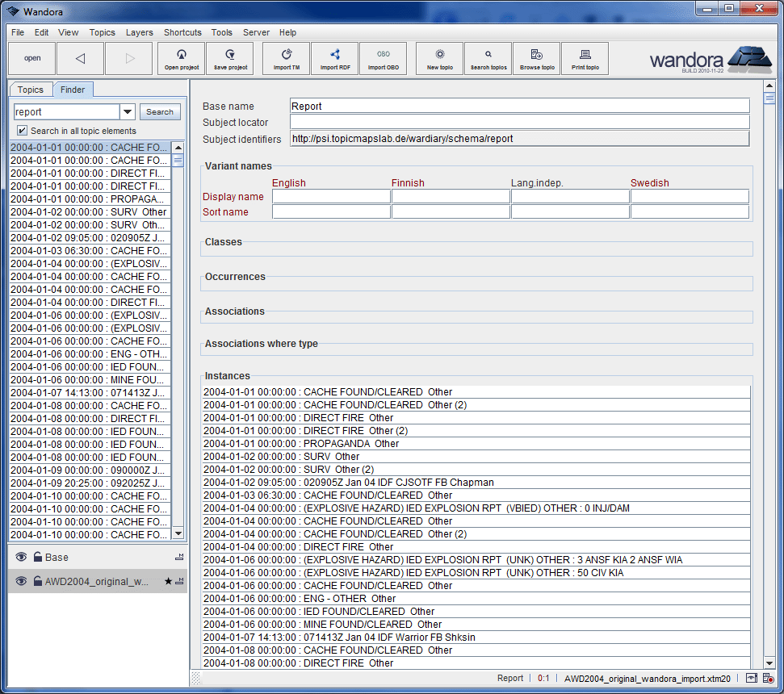Hide the Base layer with its eye toggle
The image size is (784, 694).
coord(19,557)
